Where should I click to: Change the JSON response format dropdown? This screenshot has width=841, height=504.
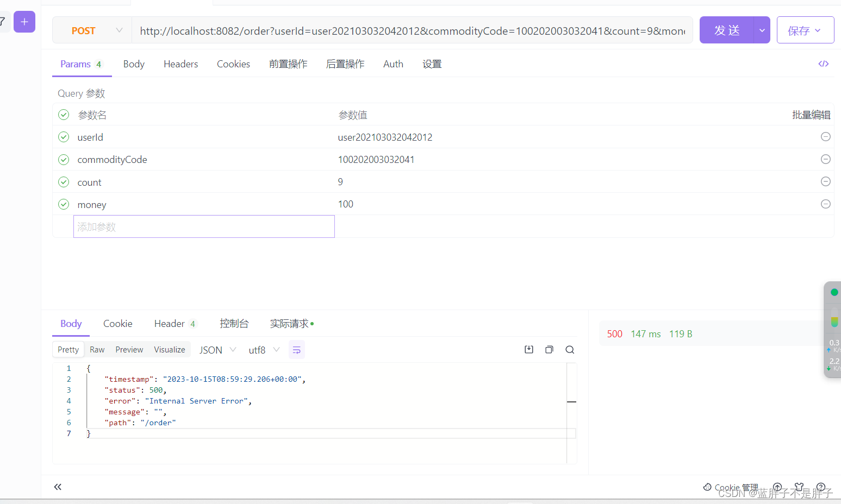pyautogui.click(x=217, y=350)
